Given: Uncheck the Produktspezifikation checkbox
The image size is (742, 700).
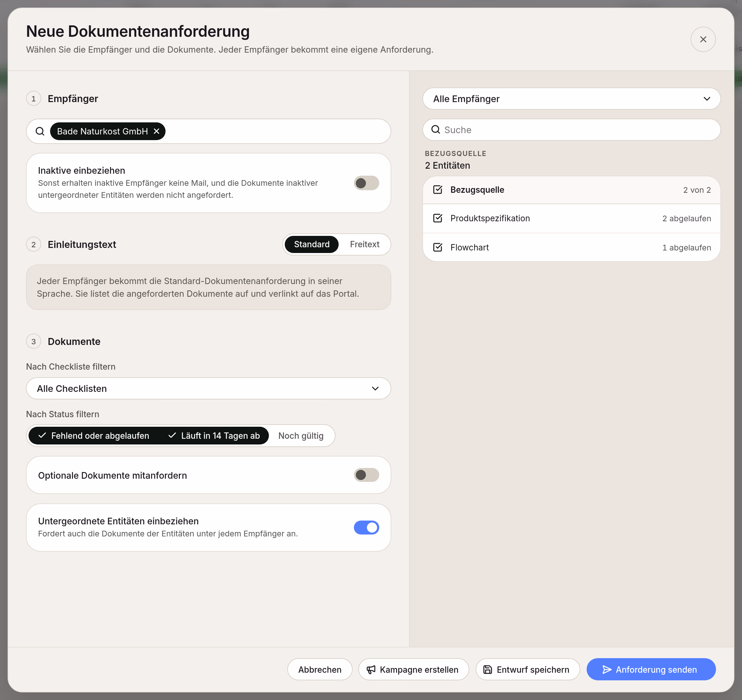Looking at the screenshot, I should coord(438,218).
